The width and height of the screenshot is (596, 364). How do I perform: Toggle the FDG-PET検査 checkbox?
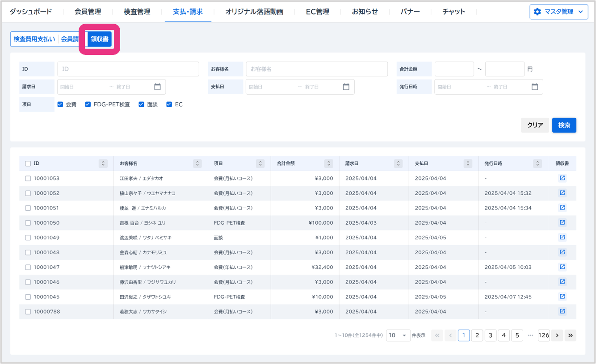(88, 105)
